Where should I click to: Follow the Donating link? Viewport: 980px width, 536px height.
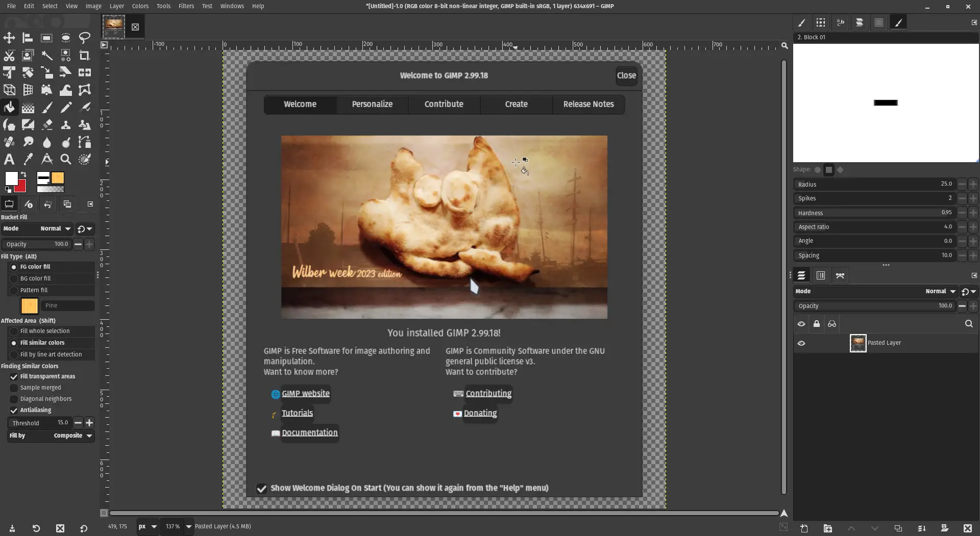pos(480,413)
